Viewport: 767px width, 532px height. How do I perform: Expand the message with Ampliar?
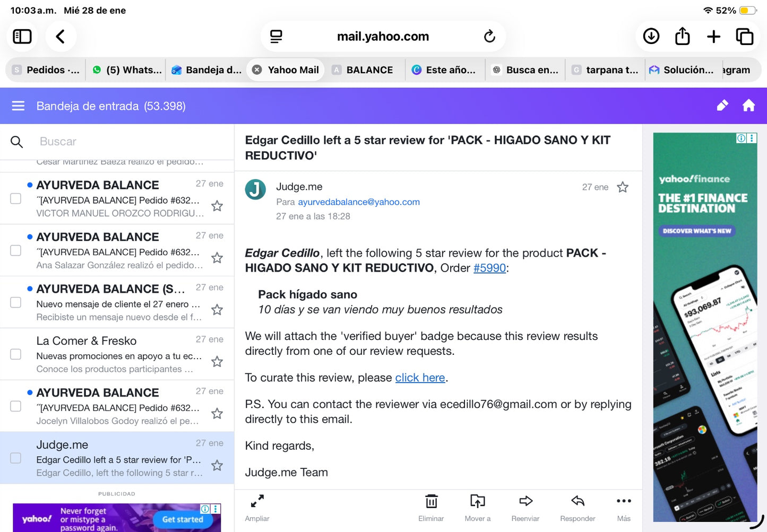(x=257, y=508)
